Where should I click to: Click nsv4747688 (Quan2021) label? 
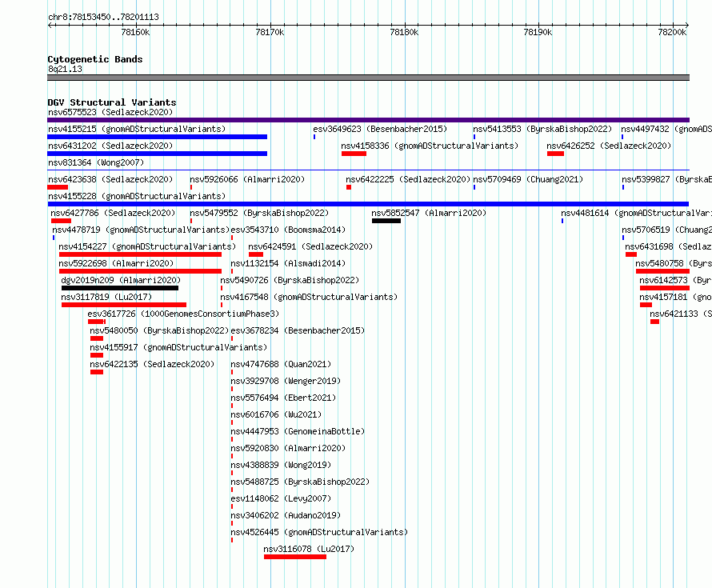click(281, 364)
